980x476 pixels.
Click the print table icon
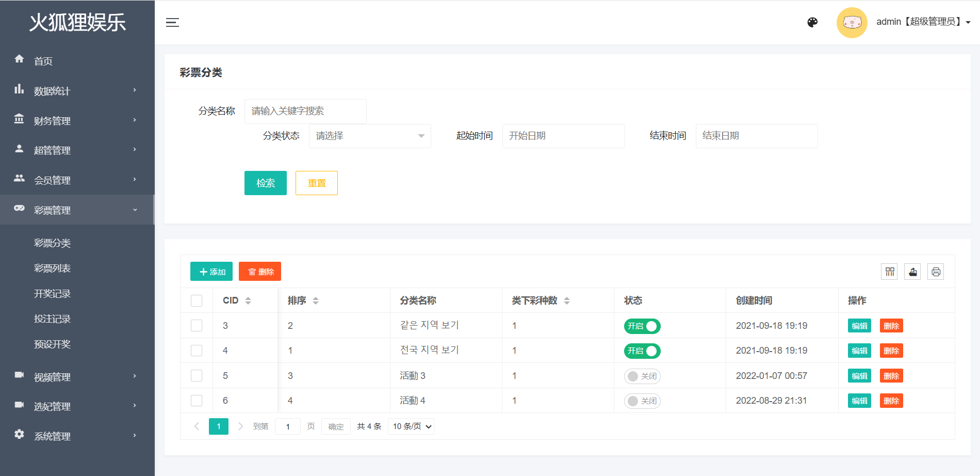pos(936,272)
